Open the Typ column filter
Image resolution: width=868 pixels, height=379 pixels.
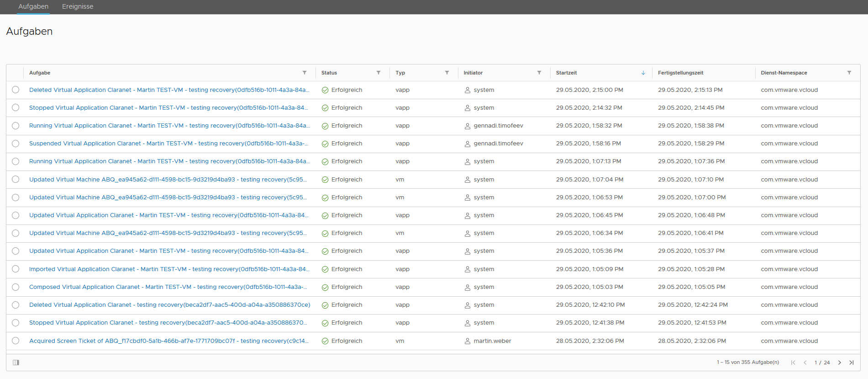(x=447, y=73)
